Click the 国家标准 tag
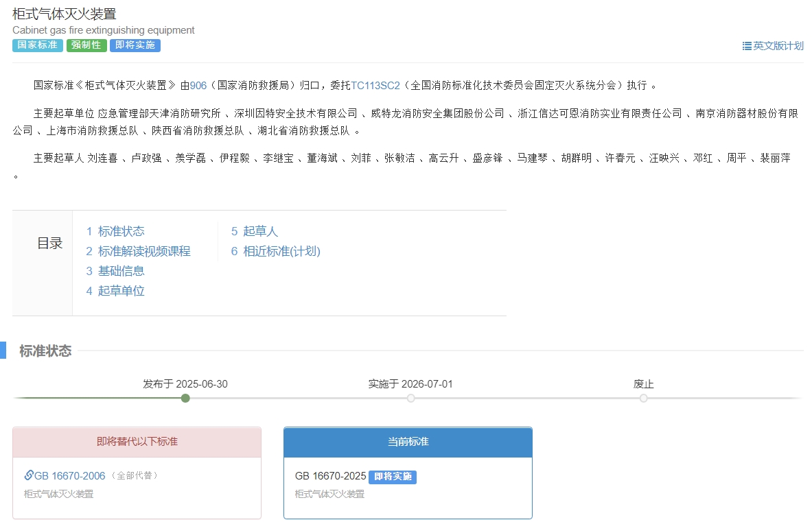Image resolution: width=812 pixels, height=522 pixels. pos(37,45)
